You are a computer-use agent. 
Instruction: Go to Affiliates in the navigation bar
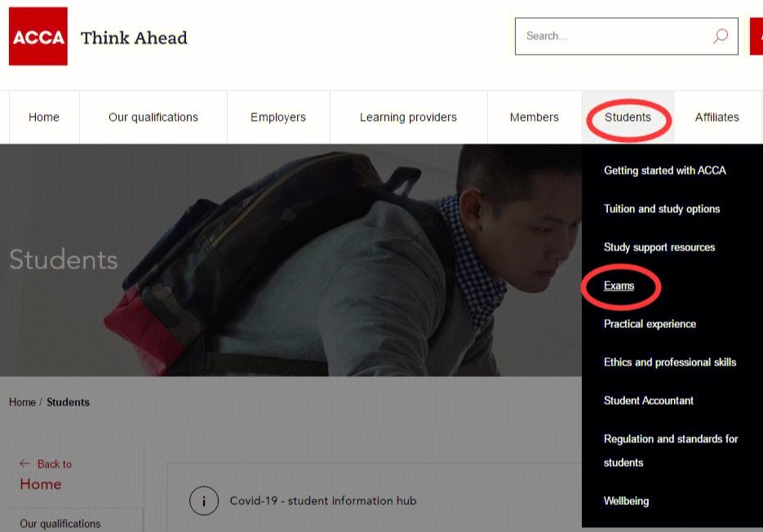[x=717, y=117]
